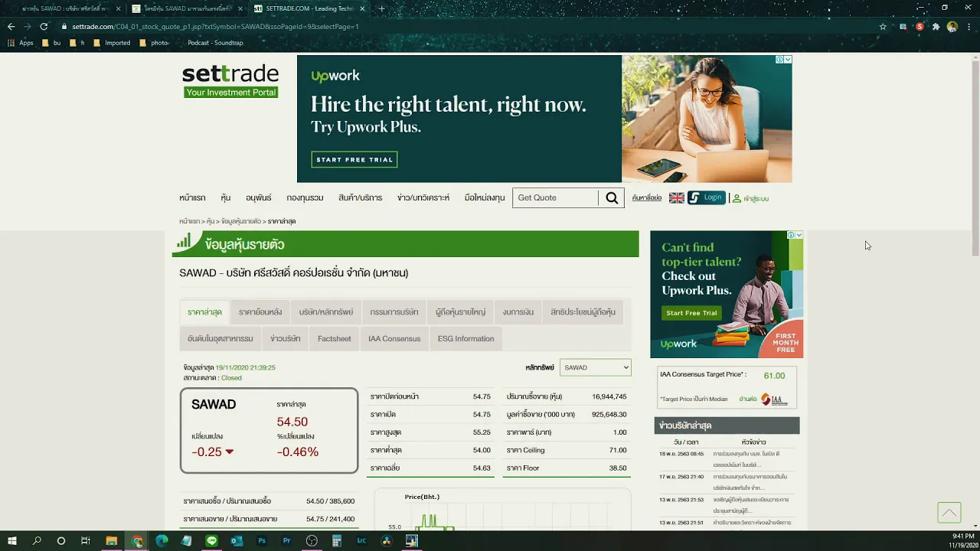980x551 pixels.
Task: Open Windows Start menu
Action: (12, 540)
